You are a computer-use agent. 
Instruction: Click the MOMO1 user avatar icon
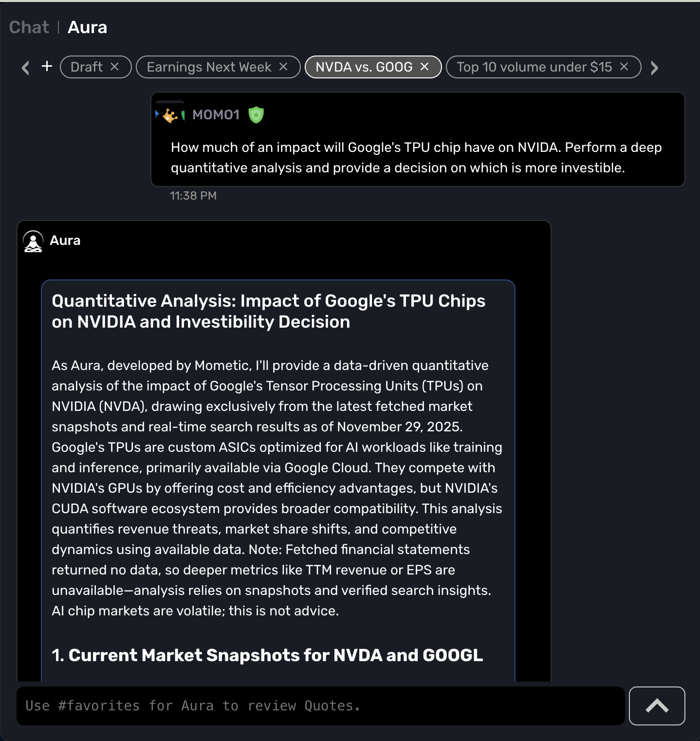click(170, 115)
